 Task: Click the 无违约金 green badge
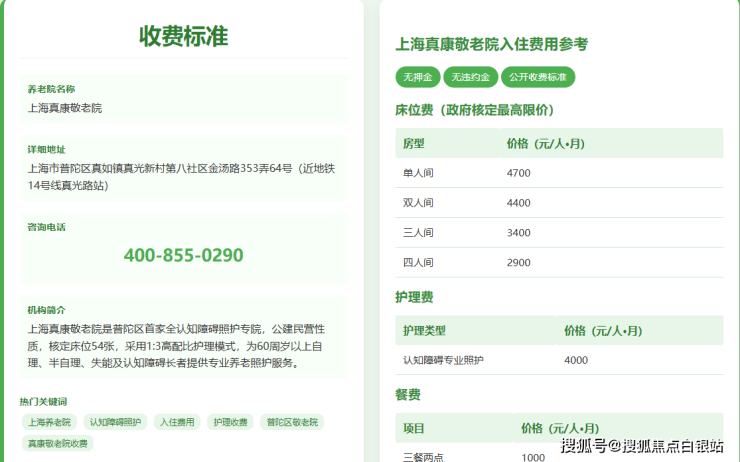tap(471, 77)
